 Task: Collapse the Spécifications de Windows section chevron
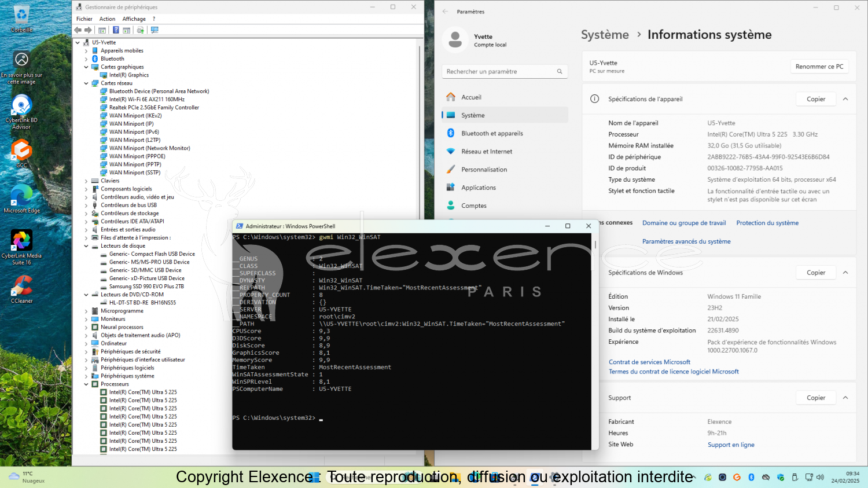(845, 273)
